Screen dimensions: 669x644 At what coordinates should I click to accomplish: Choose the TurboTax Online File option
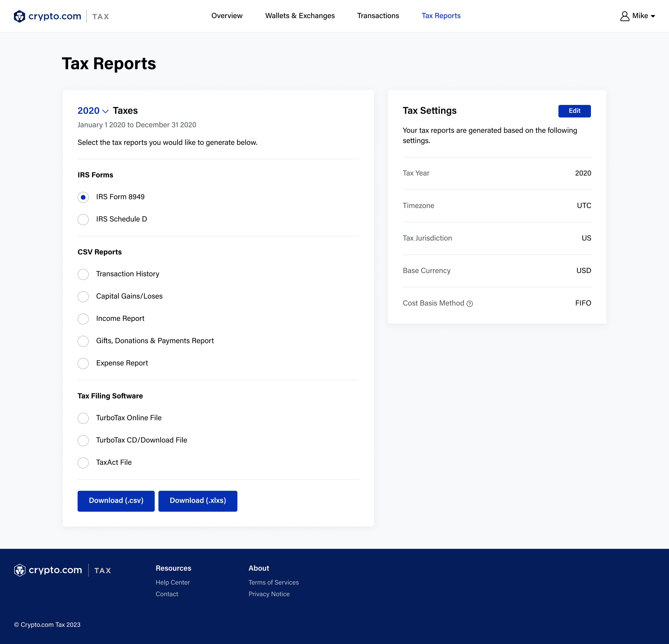(x=83, y=418)
